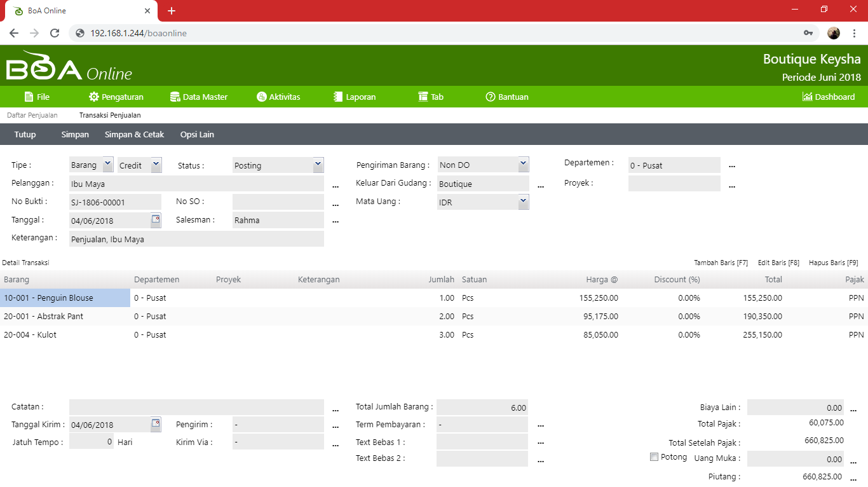Click the Aktivitas menu icon

(x=261, y=97)
